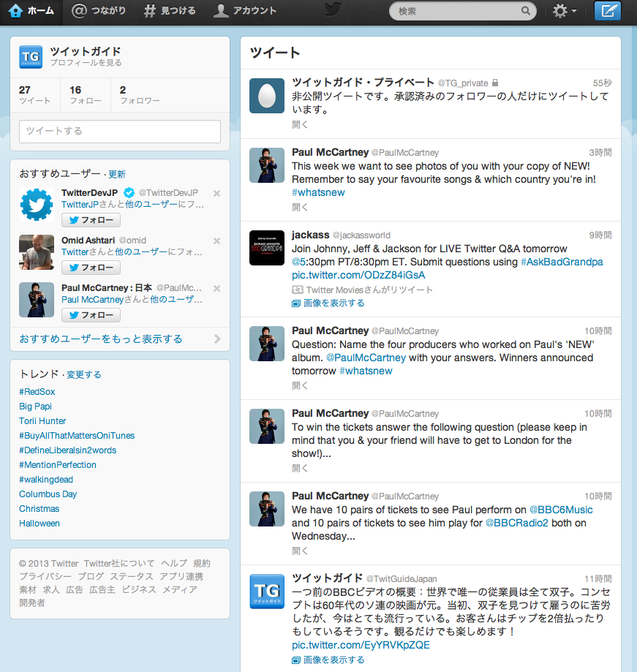Open #DefineLiberalsin2words trend

68,450
